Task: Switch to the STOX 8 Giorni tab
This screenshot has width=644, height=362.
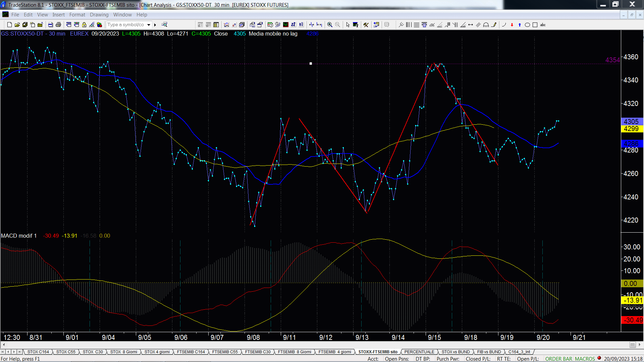Action: [123, 352]
